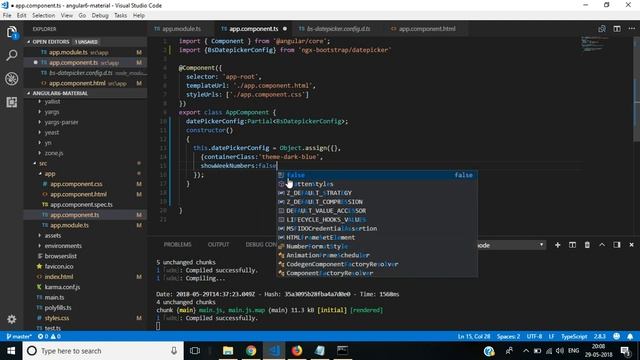Image resolution: width=640 pixels, height=360 pixels.
Task: Open terminal selector dropdown
Action: 511,245
